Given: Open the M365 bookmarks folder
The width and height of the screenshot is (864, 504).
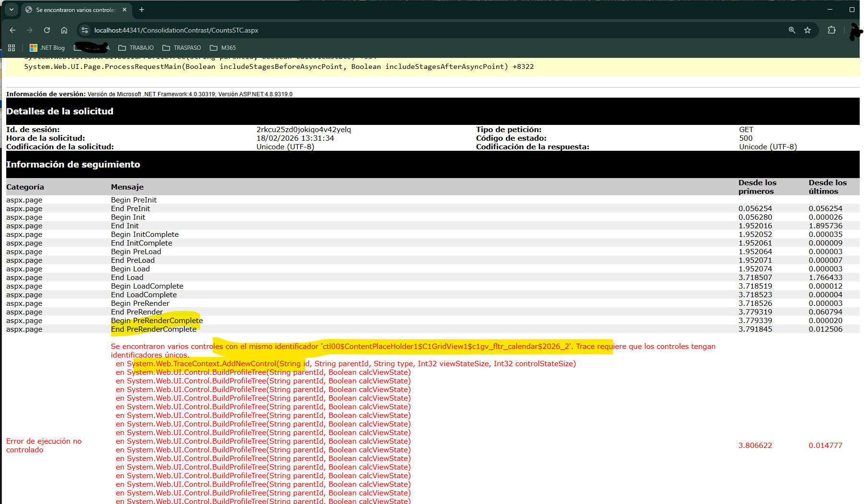Looking at the screenshot, I should (223, 48).
